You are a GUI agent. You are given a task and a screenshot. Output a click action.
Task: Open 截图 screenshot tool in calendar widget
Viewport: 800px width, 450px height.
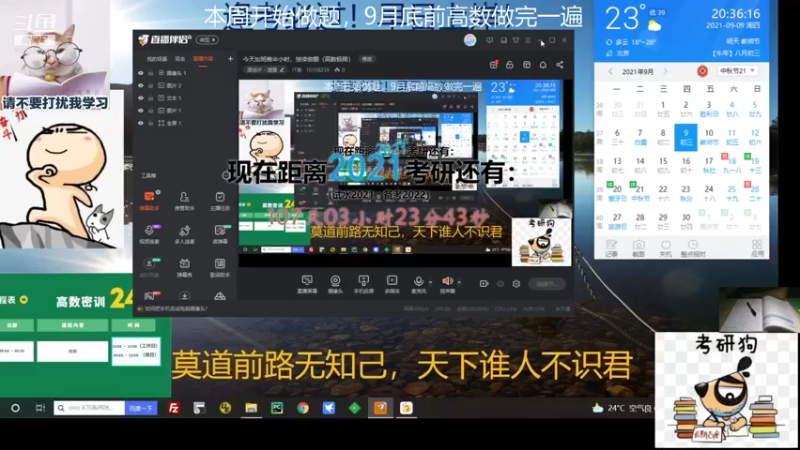(x=638, y=248)
